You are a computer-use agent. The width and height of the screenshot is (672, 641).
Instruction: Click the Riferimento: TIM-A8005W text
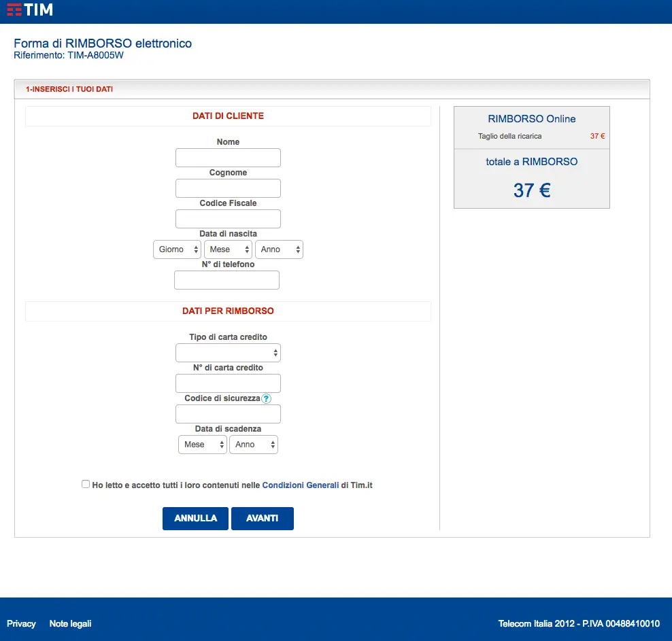69,55
